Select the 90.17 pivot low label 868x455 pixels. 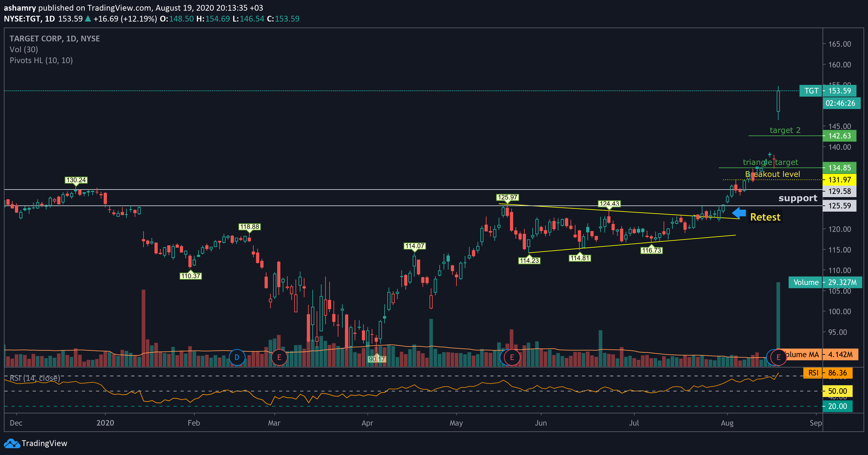[x=377, y=359]
